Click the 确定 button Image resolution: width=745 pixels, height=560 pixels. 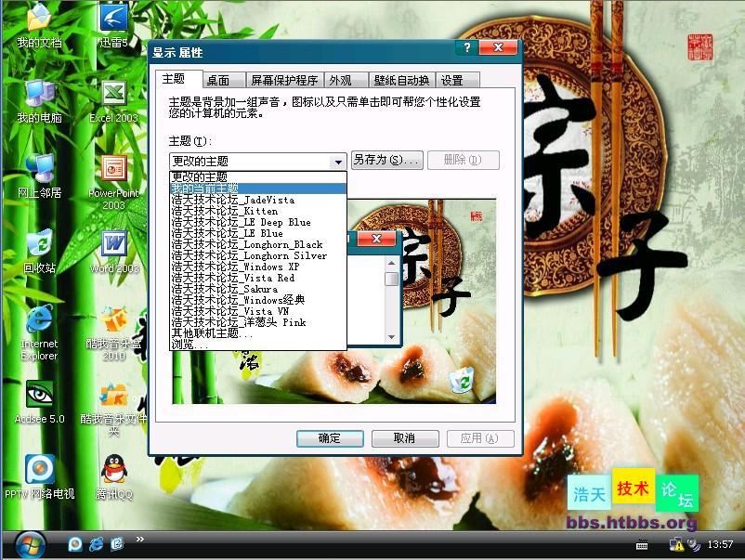330,438
